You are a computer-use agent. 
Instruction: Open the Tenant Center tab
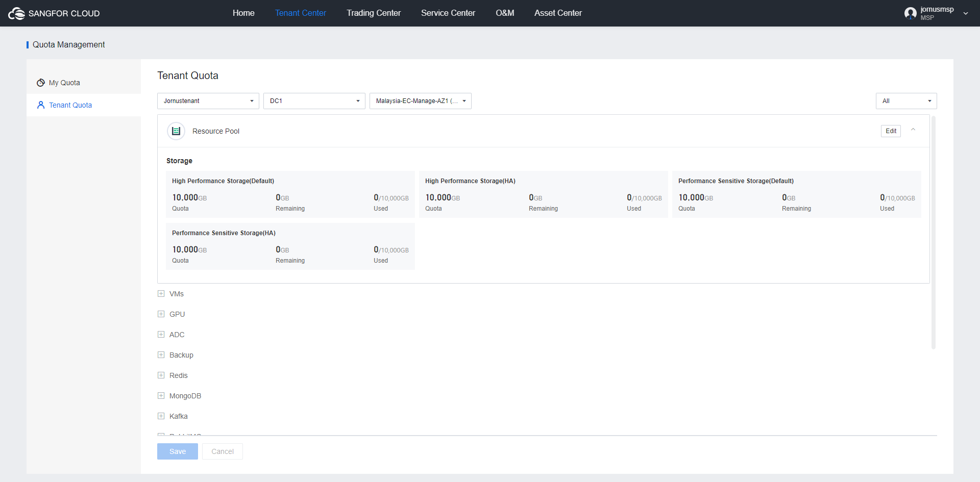click(x=301, y=13)
